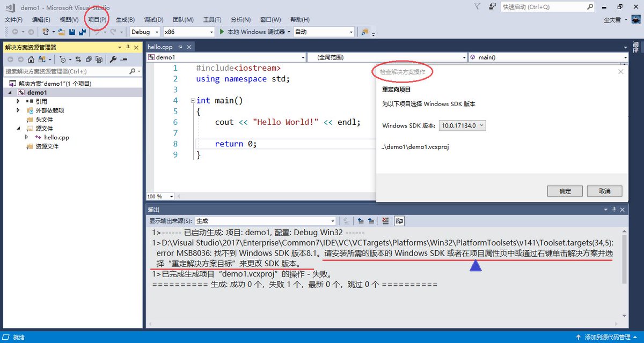This screenshot has width=644, height=343.
Task: Adjust the 100% editor zoom control
Action: pyautogui.click(x=159, y=196)
